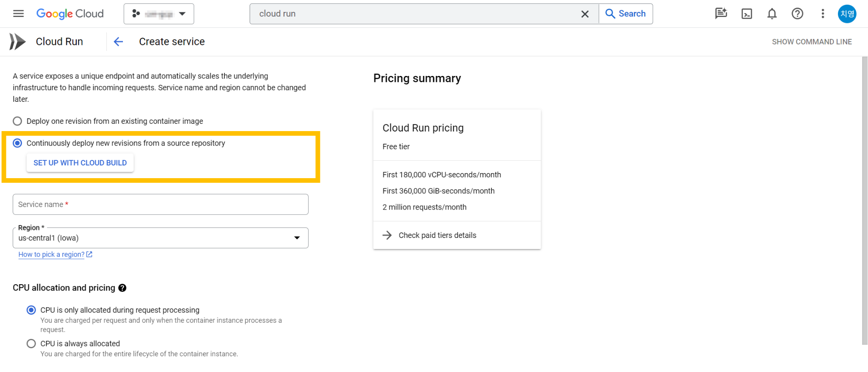Click the Cloud Run product icon
The height and width of the screenshot is (372, 868).
click(x=17, y=42)
